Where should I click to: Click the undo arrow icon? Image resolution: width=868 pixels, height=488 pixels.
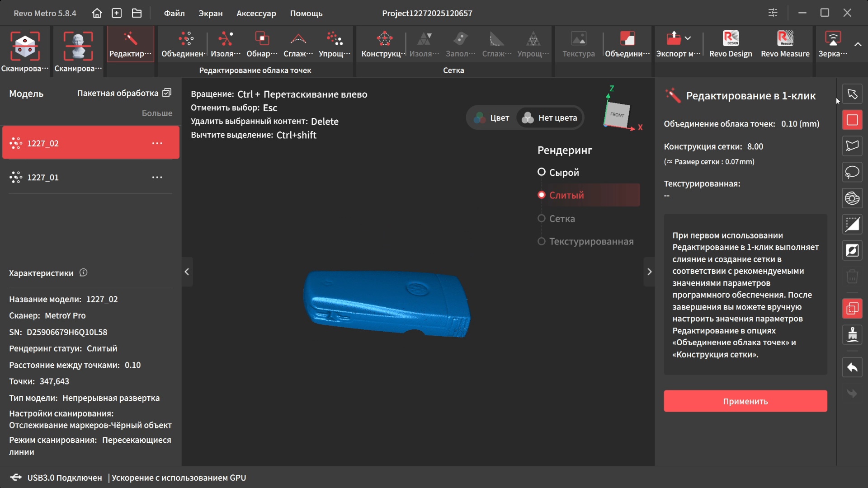pos(852,368)
